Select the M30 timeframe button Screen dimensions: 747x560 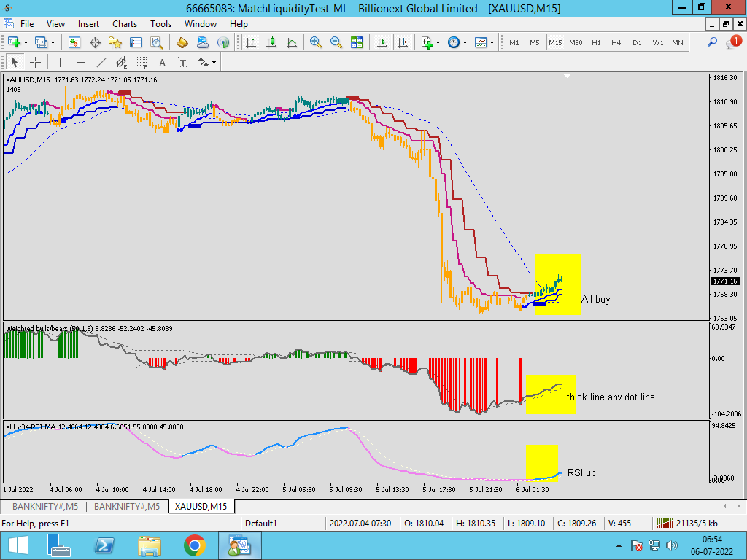pyautogui.click(x=576, y=42)
